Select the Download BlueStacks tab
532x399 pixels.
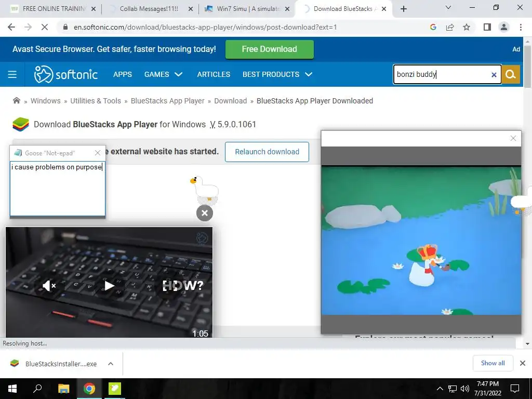343,9
